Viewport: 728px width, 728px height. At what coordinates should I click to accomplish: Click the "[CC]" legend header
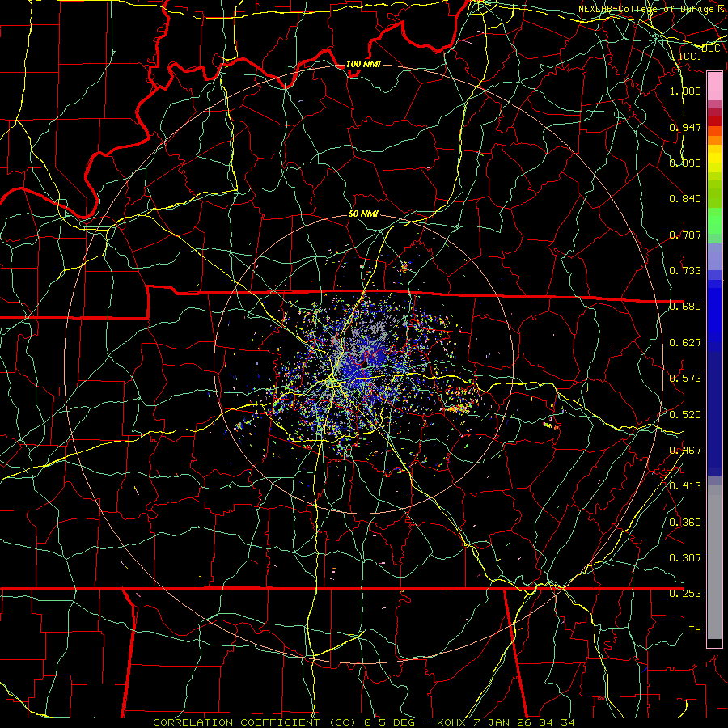690,56
